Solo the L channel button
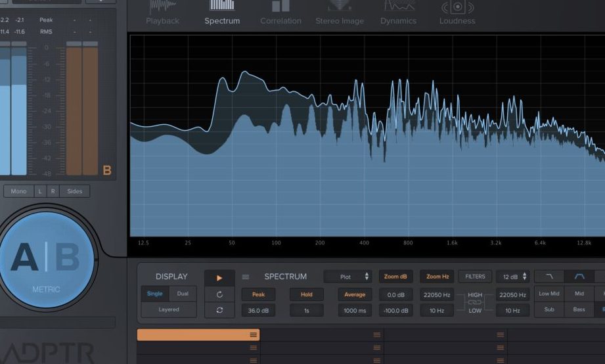 pyautogui.click(x=40, y=191)
